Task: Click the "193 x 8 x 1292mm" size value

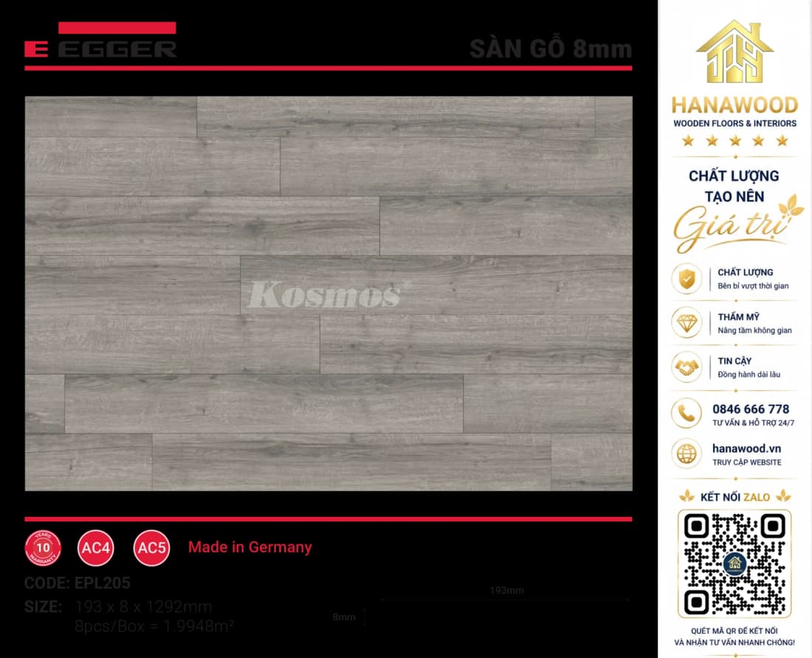Action: [x=143, y=607]
